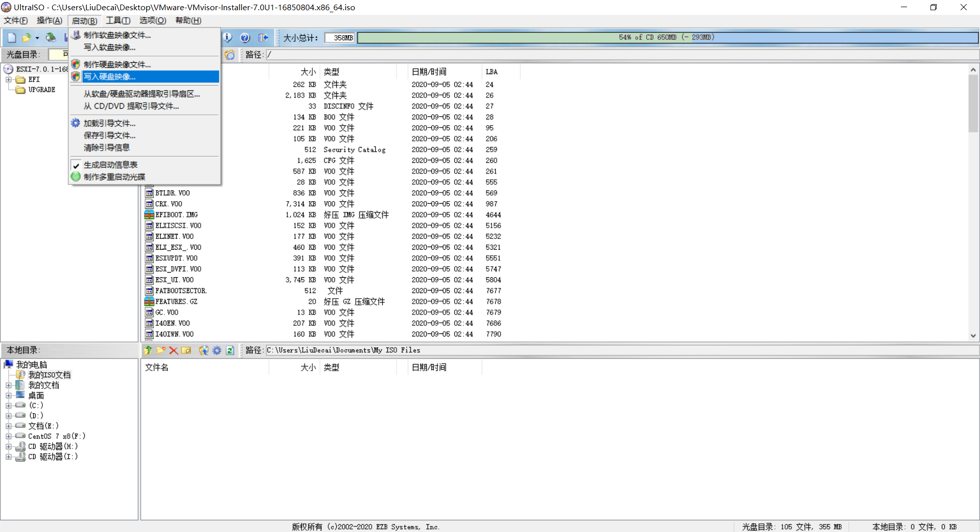Click the Open CD/DVD toolbar icon

51,37
